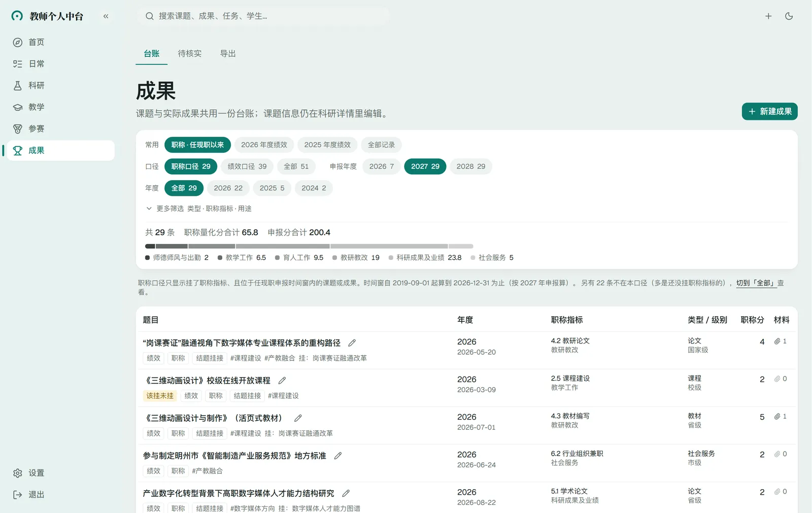
Task: Edit 校级在线开放课程 title pencil icon
Action: click(282, 381)
